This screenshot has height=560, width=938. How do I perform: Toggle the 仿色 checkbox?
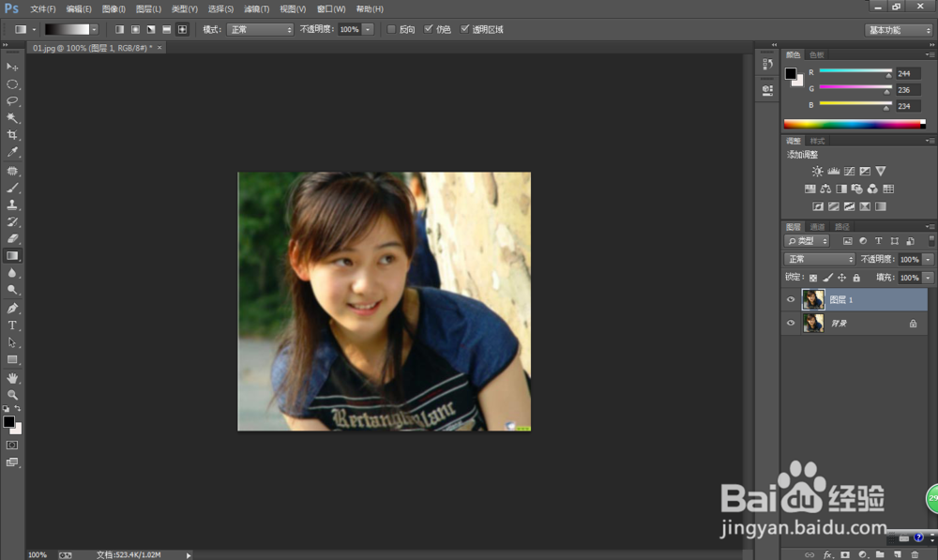click(429, 29)
